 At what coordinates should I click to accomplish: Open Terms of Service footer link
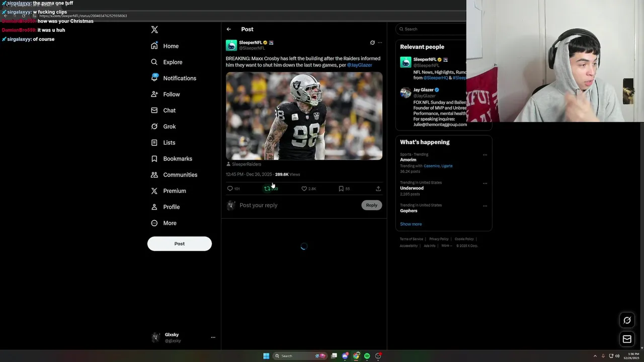click(412, 239)
